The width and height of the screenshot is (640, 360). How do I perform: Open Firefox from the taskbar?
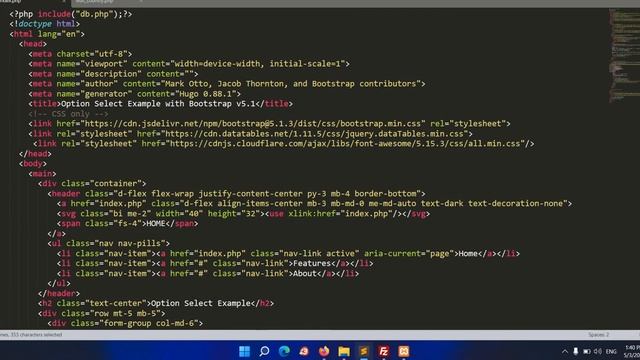click(x=324, y=351)
